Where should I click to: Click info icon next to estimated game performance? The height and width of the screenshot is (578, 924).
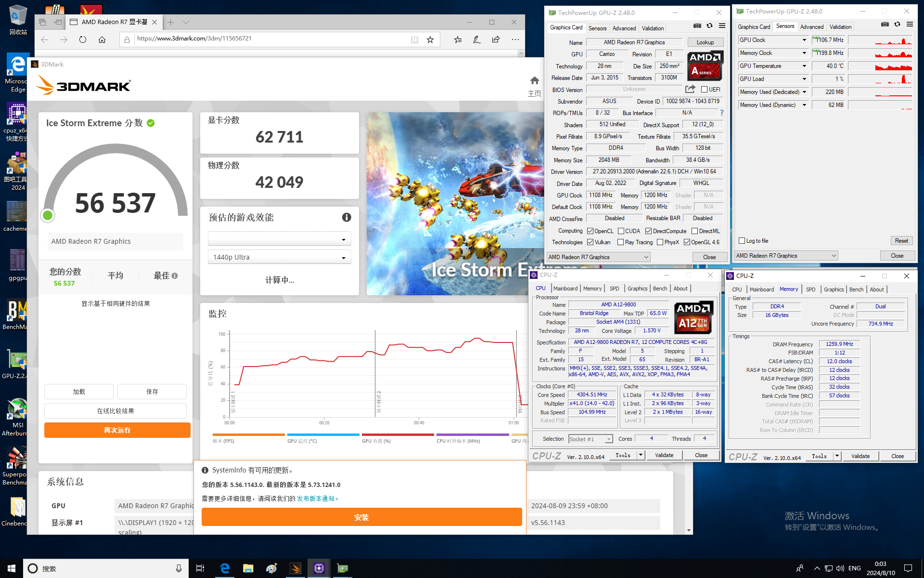coord(346,217)
